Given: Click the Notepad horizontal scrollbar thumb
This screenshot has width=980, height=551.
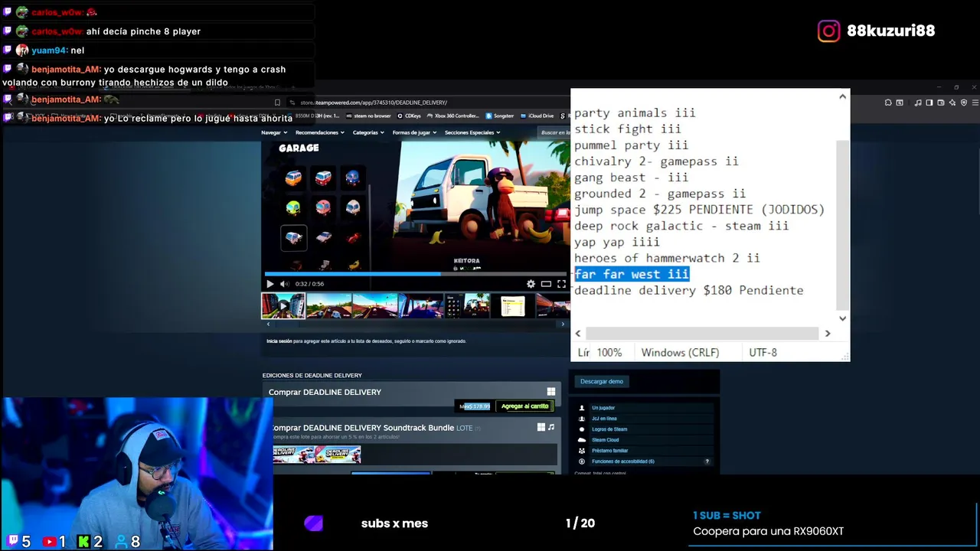Looking at the screenshot, I should [702, 334].
